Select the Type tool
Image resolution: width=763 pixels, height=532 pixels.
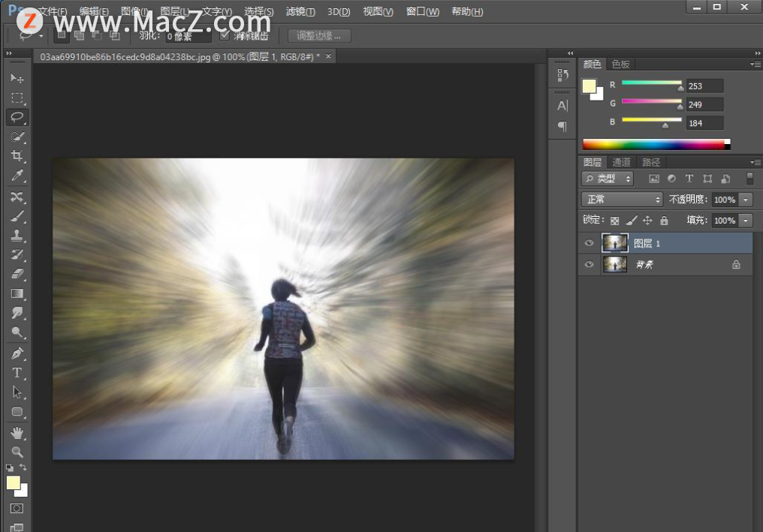pos(17,373)
